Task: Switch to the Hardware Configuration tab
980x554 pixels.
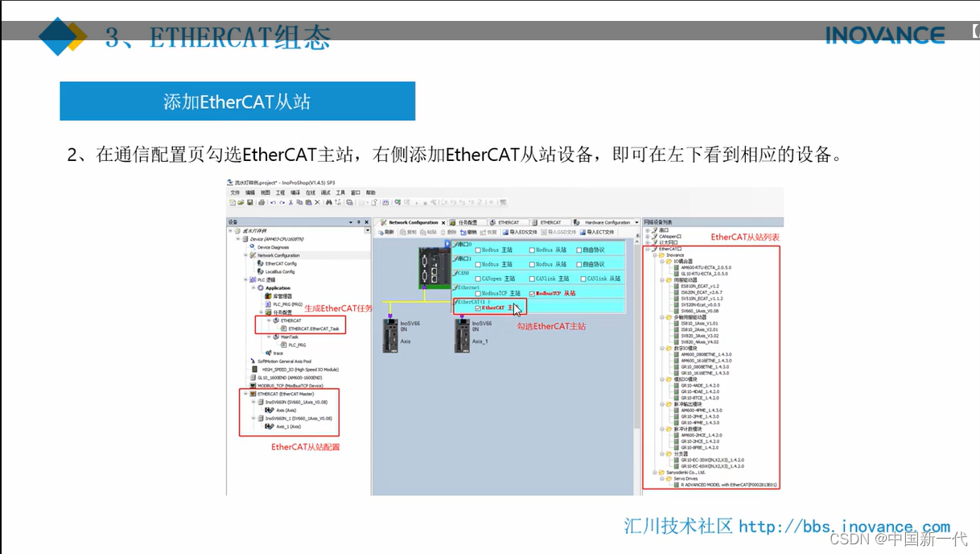Action: (x=604, y=222)
